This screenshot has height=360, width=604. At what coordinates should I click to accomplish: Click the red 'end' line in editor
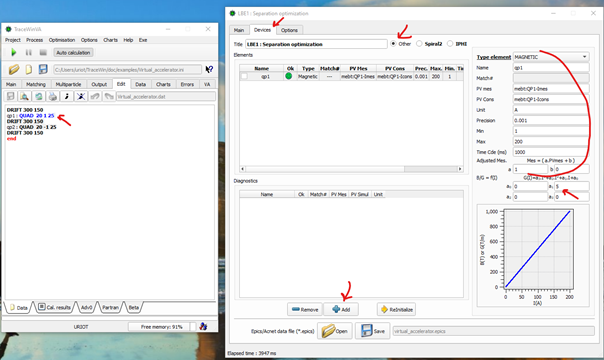pos(12,139)
